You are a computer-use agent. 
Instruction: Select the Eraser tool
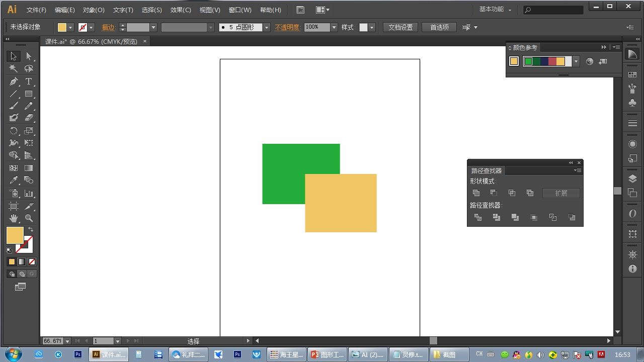(x=29, y=118)
